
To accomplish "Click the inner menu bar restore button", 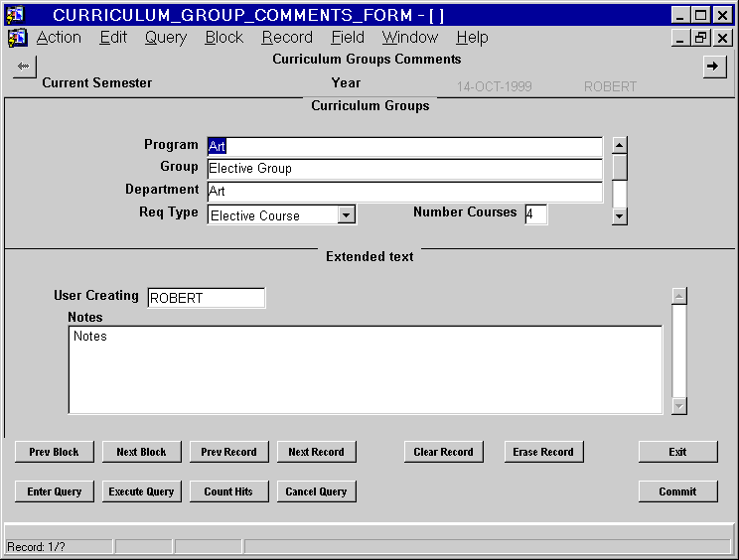I will pyautogui.click(x=700, y=38).
